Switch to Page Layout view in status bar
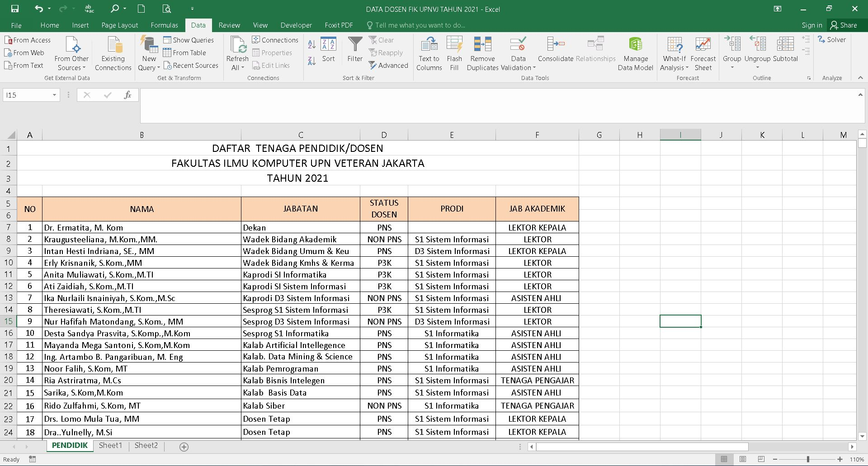 pyautogui.click(x=743, y=459)
